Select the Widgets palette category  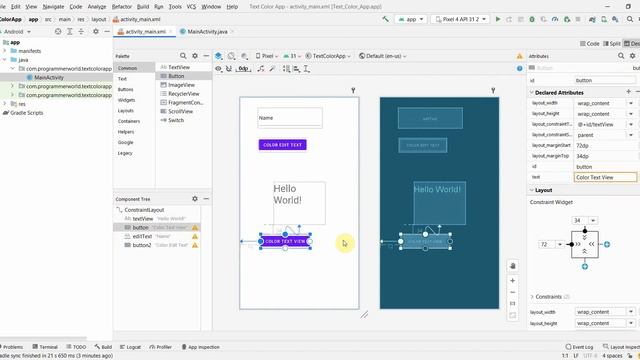[x=127, y=100]
